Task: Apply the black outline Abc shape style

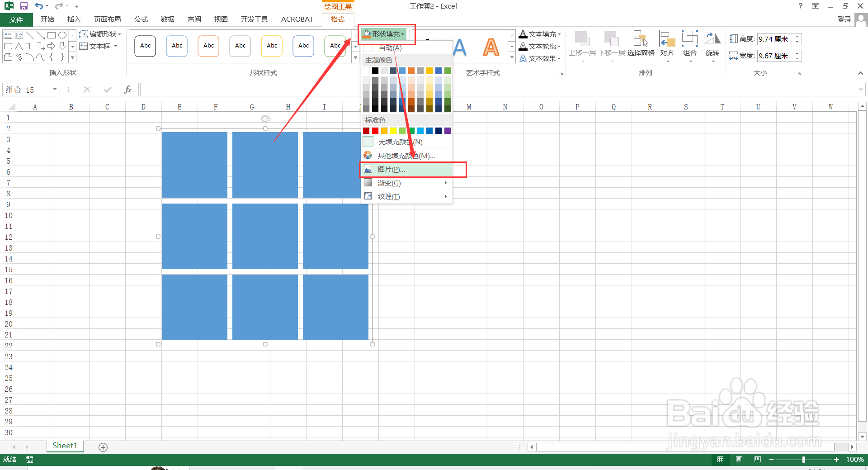Action: 145,46
